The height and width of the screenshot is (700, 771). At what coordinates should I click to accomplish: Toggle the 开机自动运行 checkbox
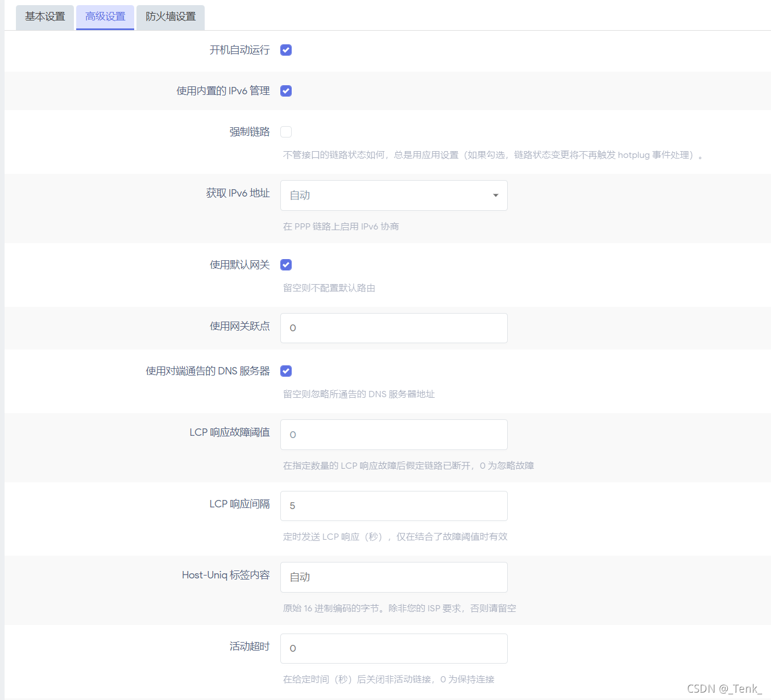coord(286,50)
